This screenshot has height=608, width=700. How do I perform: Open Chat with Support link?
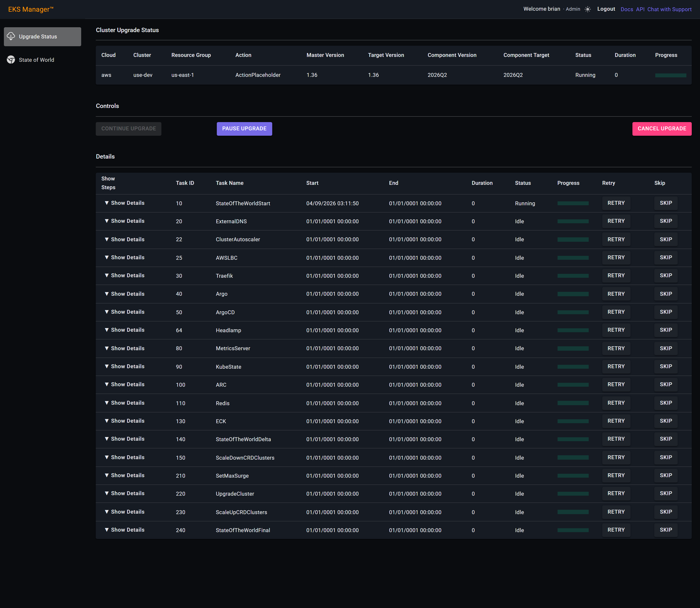click(669, 9)
